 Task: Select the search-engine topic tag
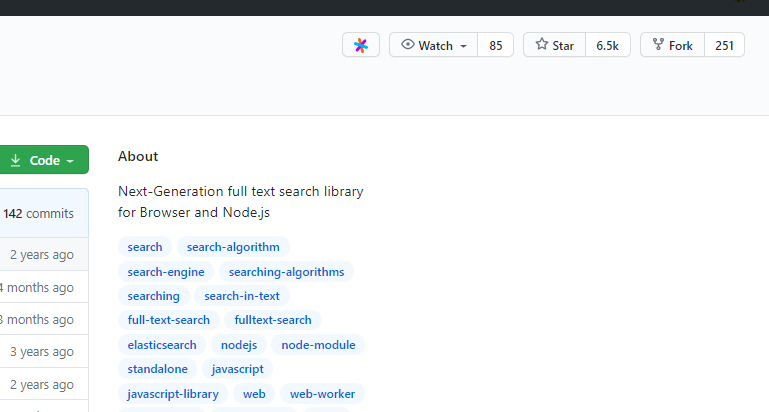coord(166,272)
